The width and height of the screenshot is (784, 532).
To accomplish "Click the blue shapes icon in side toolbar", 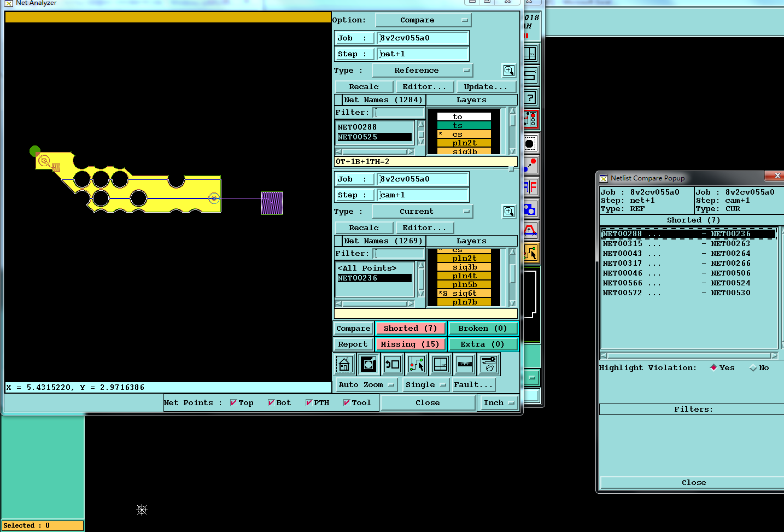I will (530, 209).
